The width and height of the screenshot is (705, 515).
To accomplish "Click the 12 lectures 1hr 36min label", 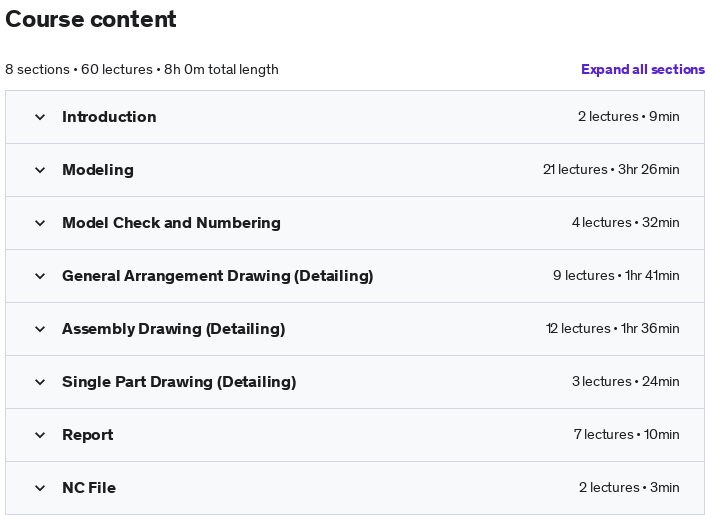I will [612, 329].
